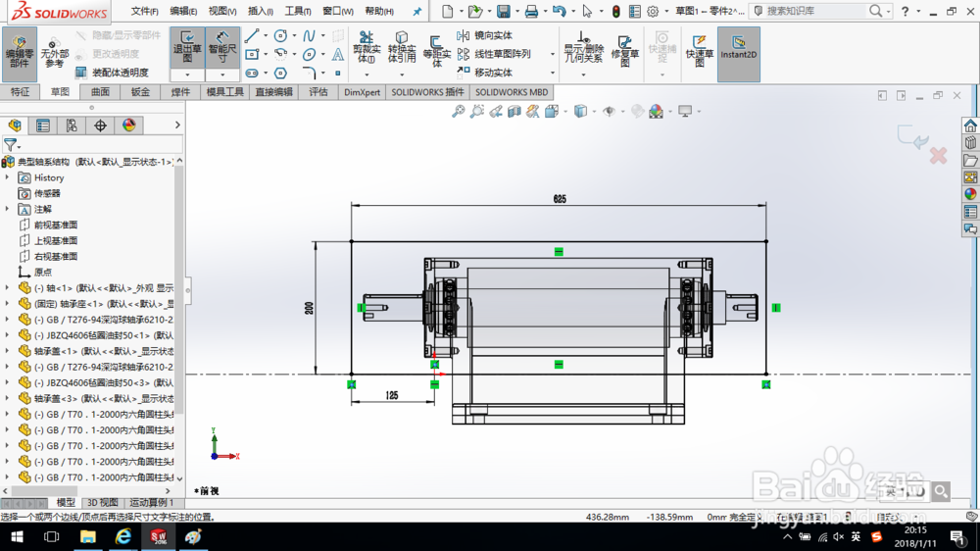Click 修复草图 repair sketch button
The image size is (980, 551).
(x=624, y=49)
